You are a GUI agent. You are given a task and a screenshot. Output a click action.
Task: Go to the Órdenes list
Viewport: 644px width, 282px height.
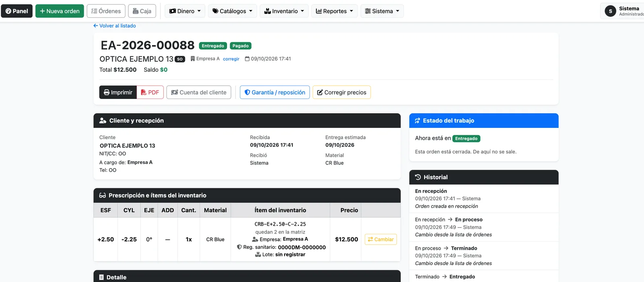point(106,11)
